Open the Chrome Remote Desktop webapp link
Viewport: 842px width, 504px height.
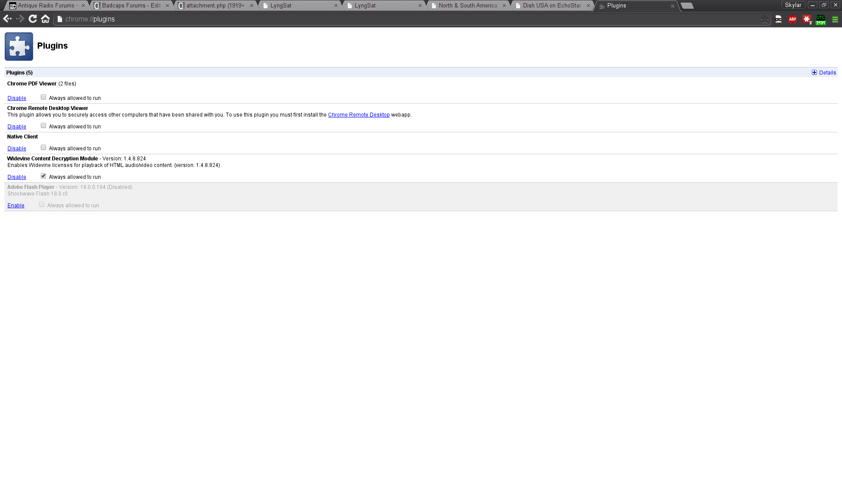[358, 115]
